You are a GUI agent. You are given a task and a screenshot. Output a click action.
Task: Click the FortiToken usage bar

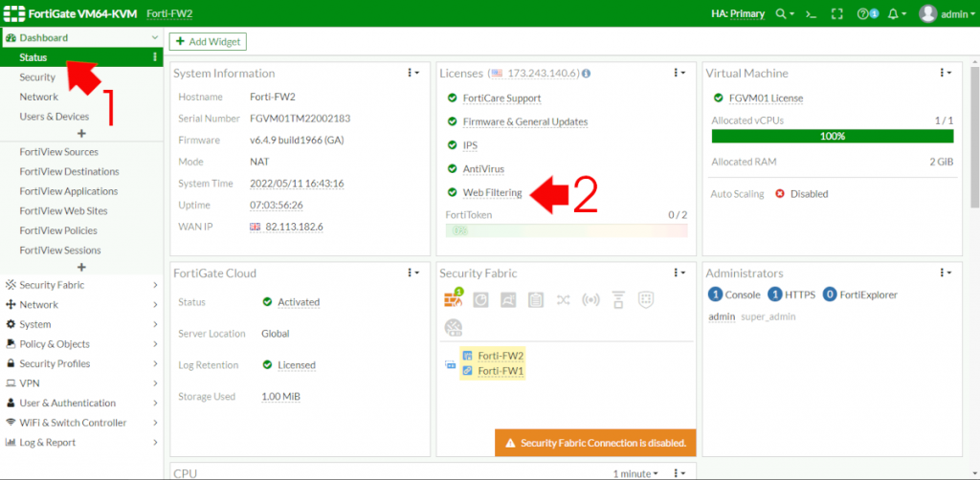(567, 230)
